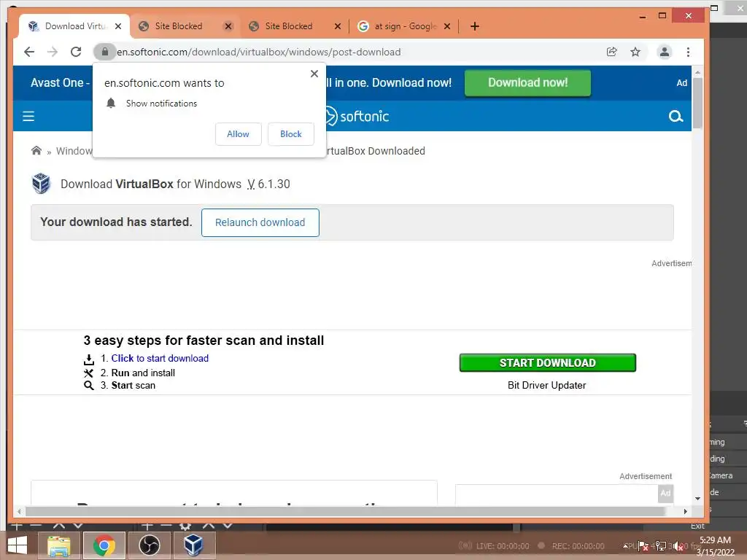Screen dimensions: 747x560
Task: Go to Softonic home via breadcrumb icon
Action: coord(36,151)
